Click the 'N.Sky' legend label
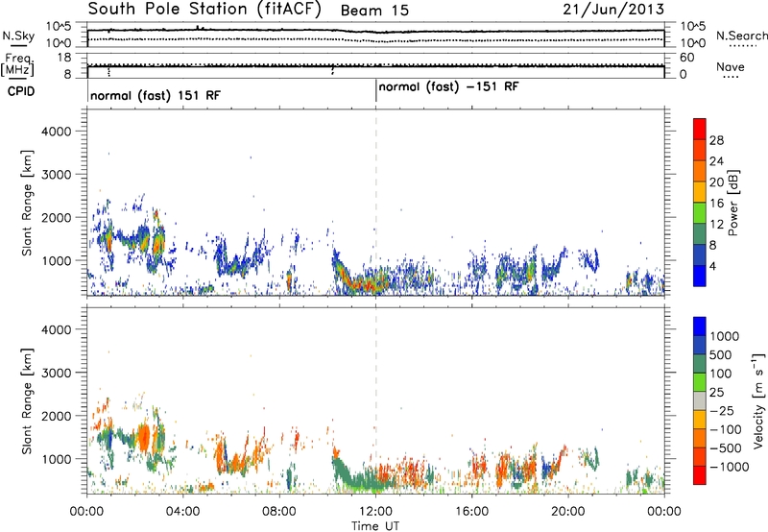 click(x=18, y=36)
